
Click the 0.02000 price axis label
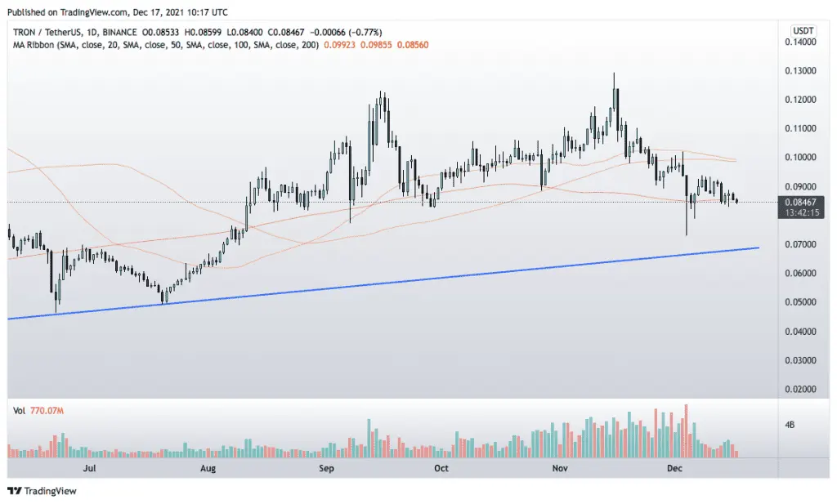(800, 389)
